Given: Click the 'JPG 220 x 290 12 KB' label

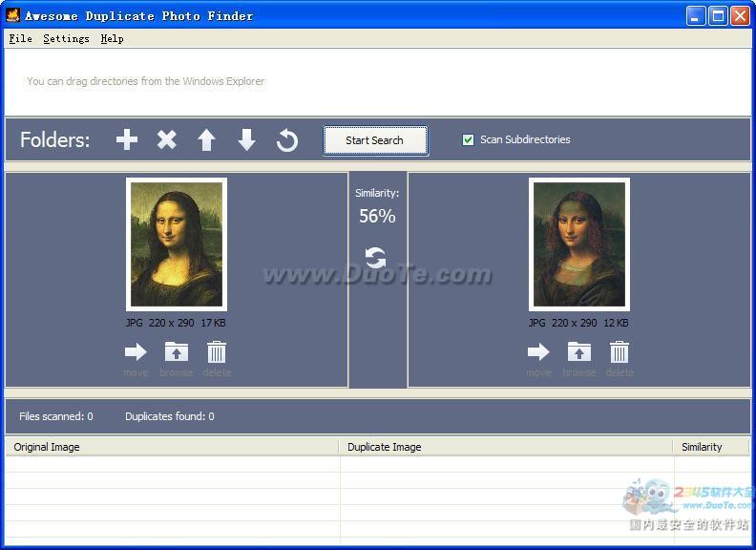Looking at the screenshot, I should click(x=578, y=323).
